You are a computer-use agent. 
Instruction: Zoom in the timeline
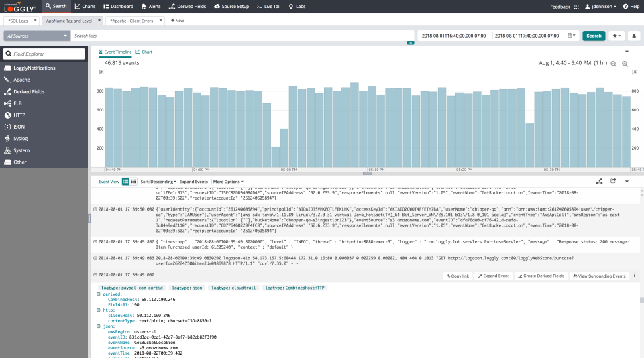click(x=625, y=64)
